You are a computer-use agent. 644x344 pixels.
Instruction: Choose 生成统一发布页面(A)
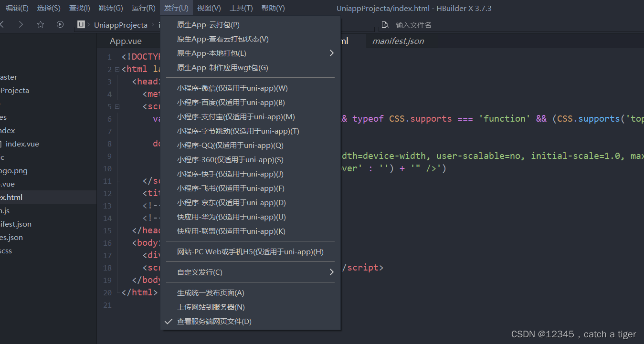coord(251,293)
